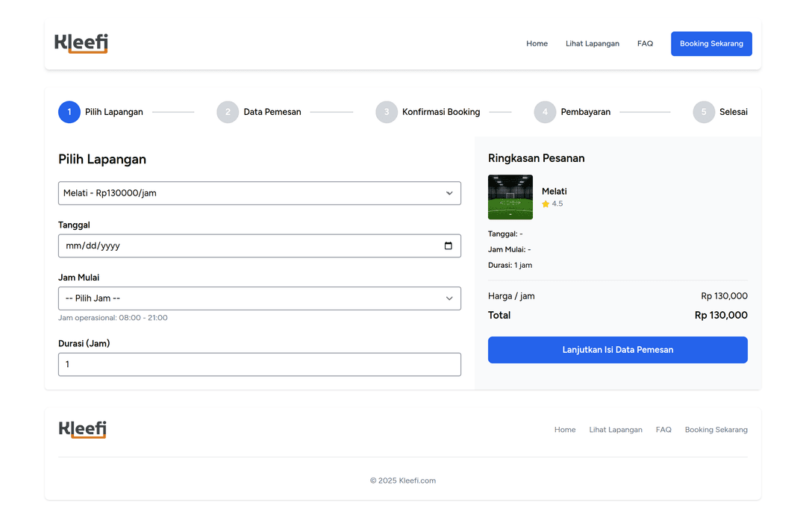Viewport: 806px width, 532px height.
Task: Select step 3 circle Konfirmasi Booking
Action: click(x=387, y=112)
